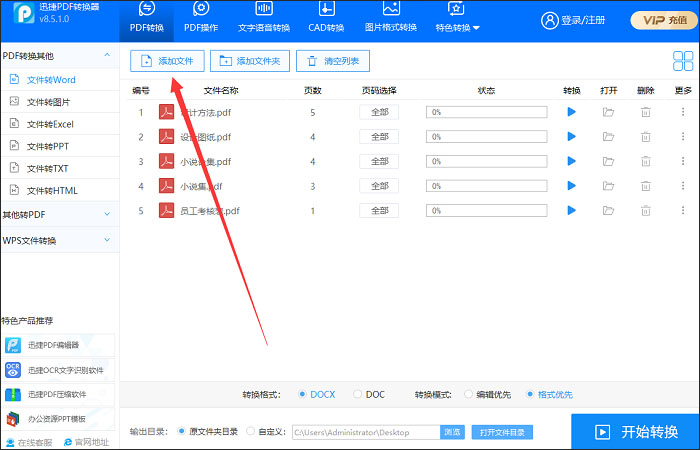This screenshot has height=450, width=700.
Task: Click progress bar of 员工考核表.pdf
Action: [x=487, y=210]
